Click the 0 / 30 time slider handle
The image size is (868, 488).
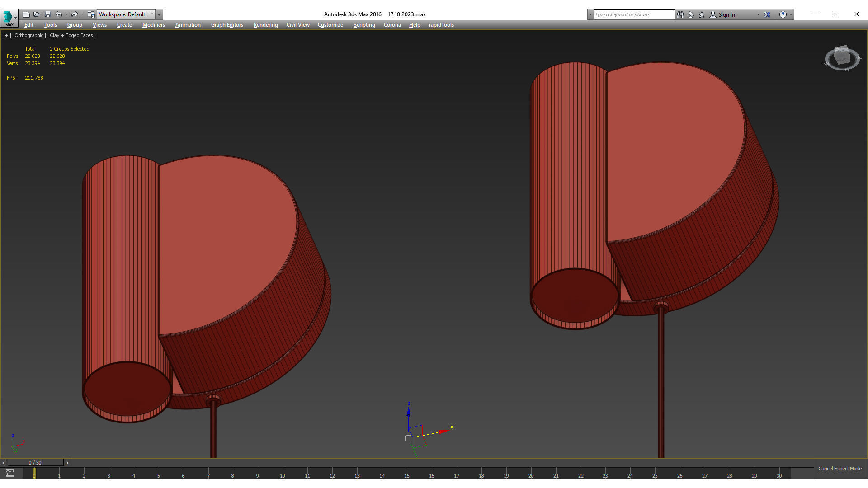[35, 463]
